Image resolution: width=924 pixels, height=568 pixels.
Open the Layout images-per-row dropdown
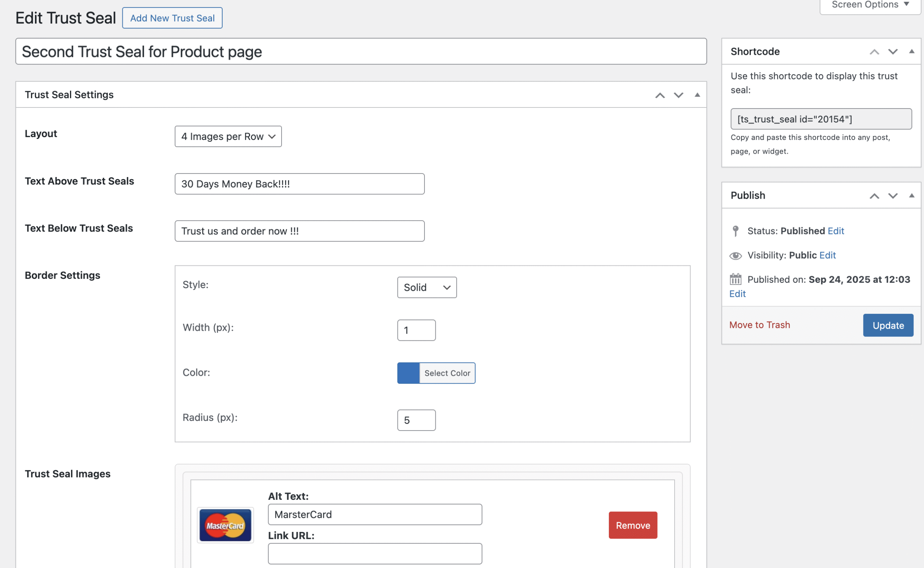tap(228, 136)
